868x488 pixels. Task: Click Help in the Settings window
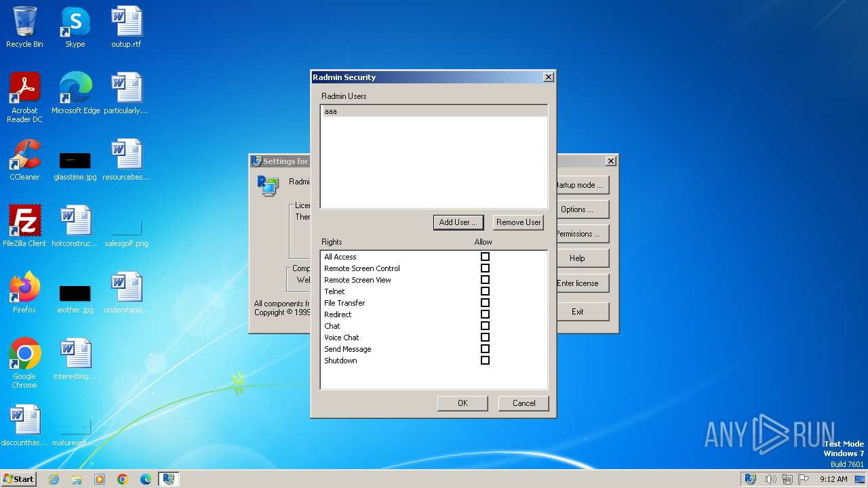pyautogui.click(x=583, y=258)
